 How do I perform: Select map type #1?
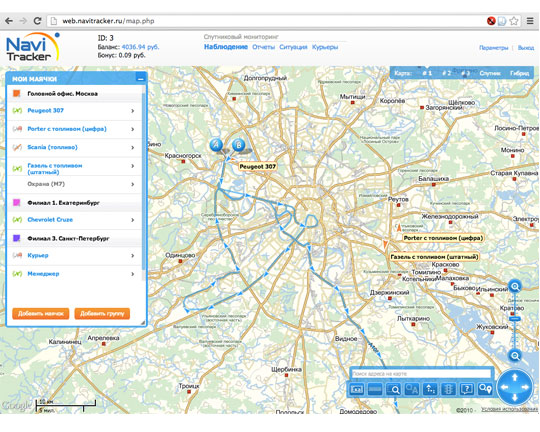pos(427,73)
